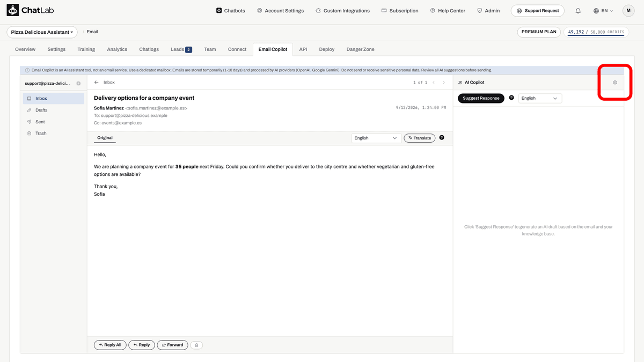Screen dimensions: 644x362
Task: Click help icon beside Suggest Response
Action: pyautogui.click(x=511, y=98)
